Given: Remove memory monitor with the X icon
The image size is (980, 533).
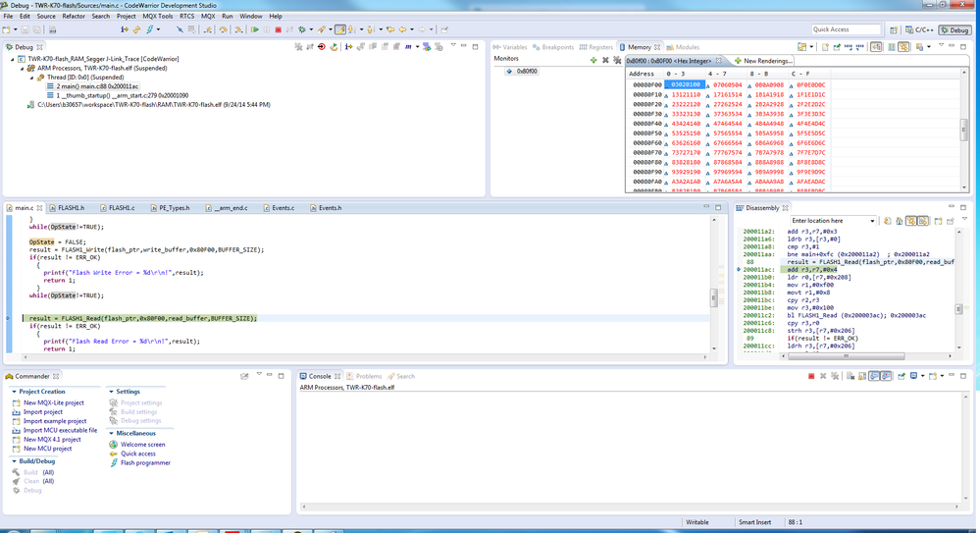Looking at the screenshot, I should pos(605,60).
